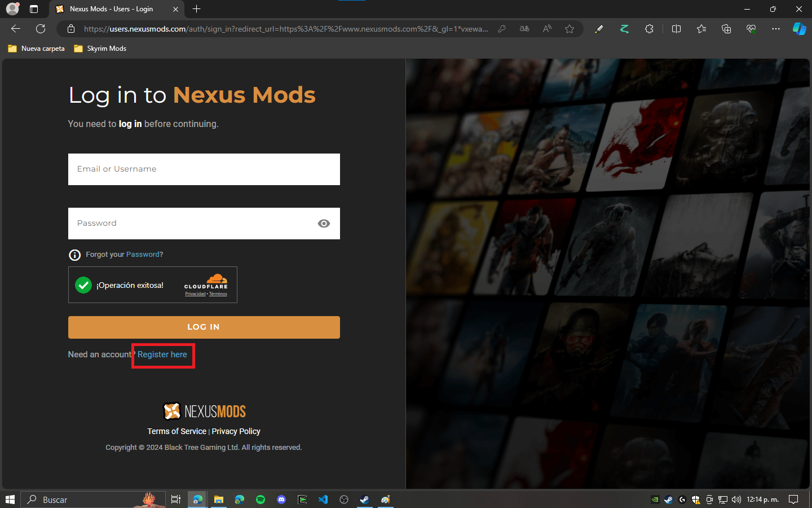Click the forgot Password link
The image size is (812, 508).
143,255
